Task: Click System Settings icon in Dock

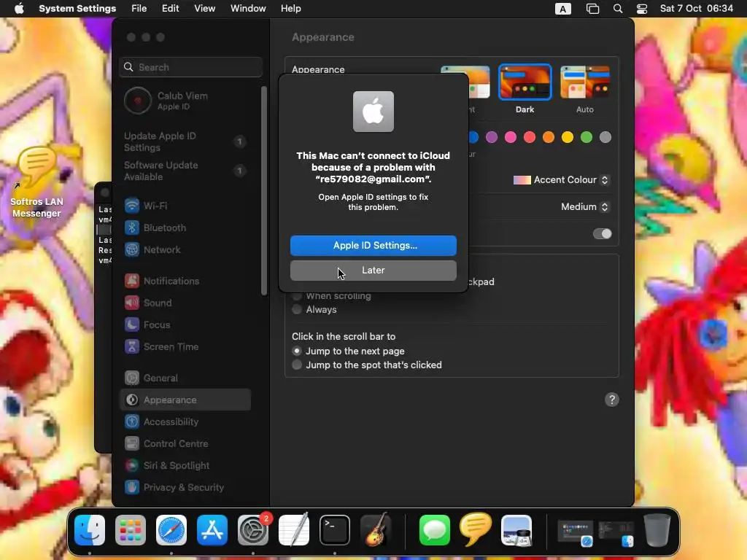Action: (253, 530)
